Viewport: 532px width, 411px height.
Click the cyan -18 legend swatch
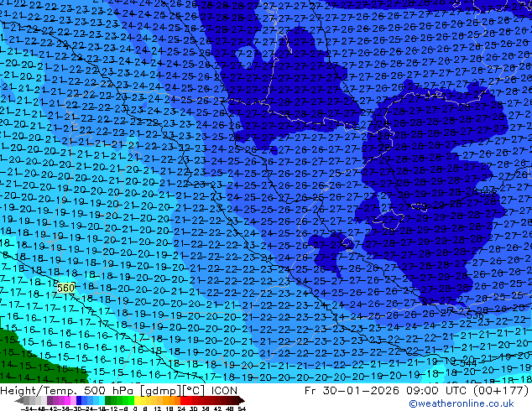(x=102, y=400)
